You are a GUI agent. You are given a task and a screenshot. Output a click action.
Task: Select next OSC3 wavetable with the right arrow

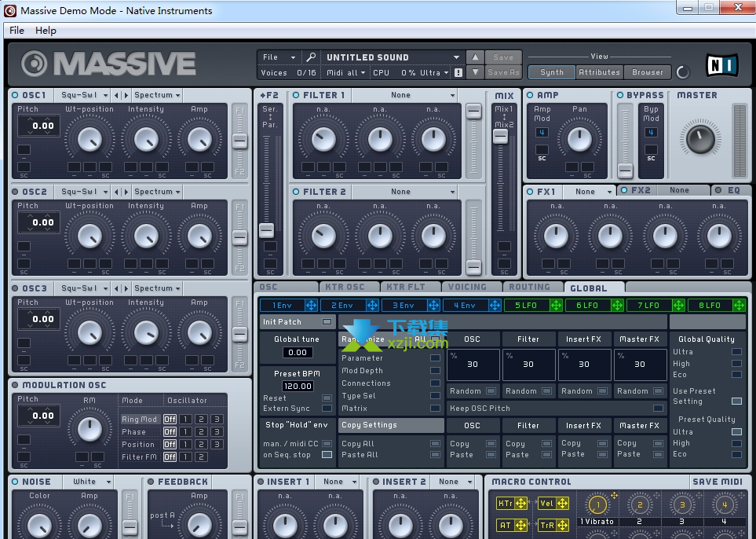coord(126,288)
